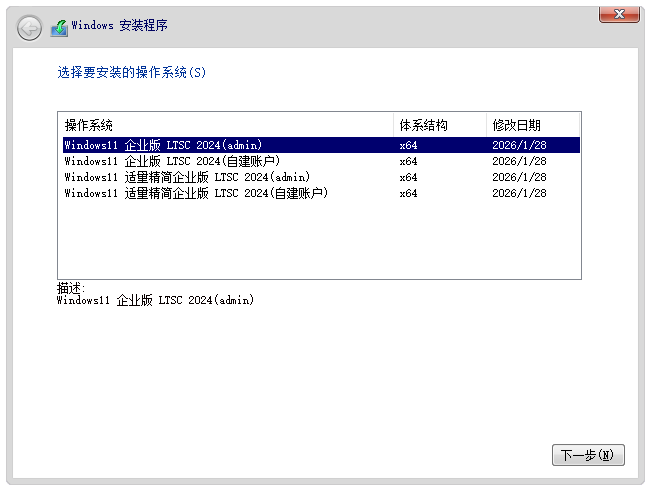Click the back arrow button
This screenshot has width=651, height=494.
pos(29,27)
